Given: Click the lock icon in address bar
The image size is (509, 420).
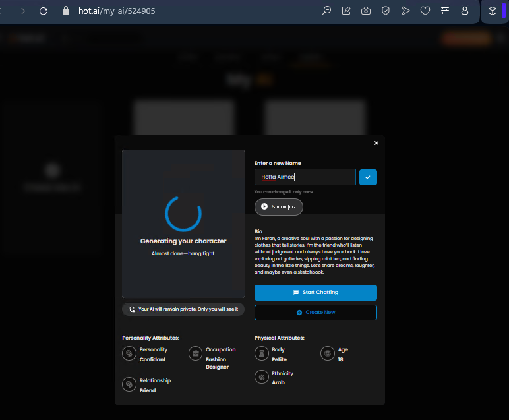Looking at the screenshot, I should pos(65,11).
